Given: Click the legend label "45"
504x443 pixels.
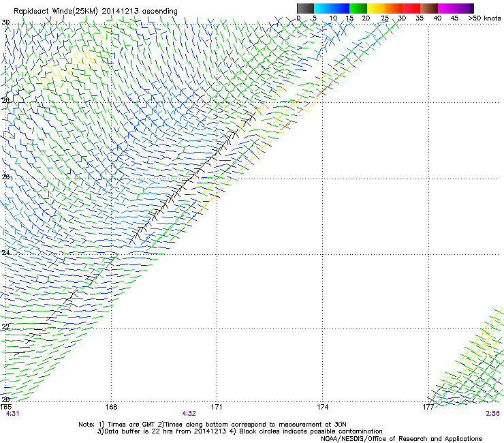Looking at the screenshot, I should [454, 18].
